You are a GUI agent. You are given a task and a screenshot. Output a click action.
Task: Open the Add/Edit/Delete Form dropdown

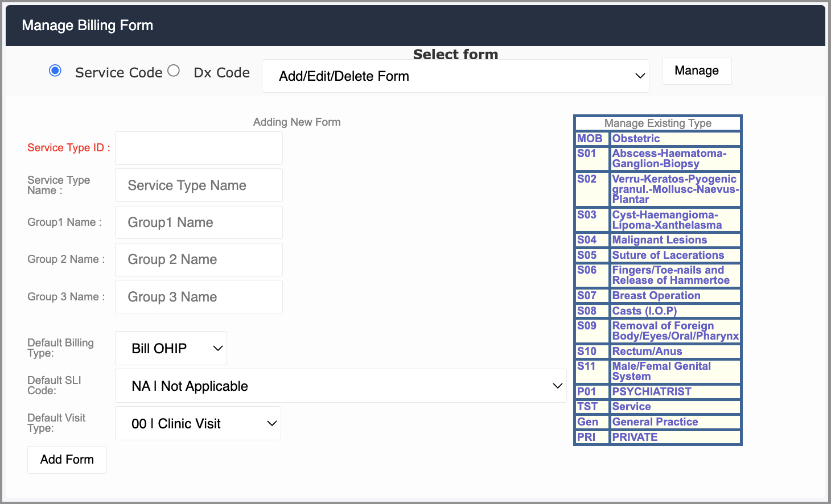455,76
